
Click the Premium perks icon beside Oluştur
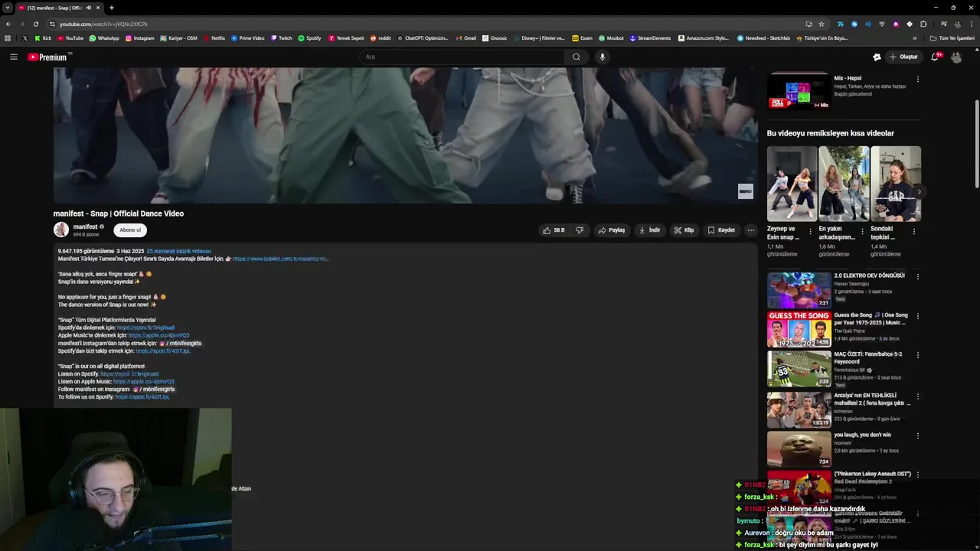(x=877, y=57)
